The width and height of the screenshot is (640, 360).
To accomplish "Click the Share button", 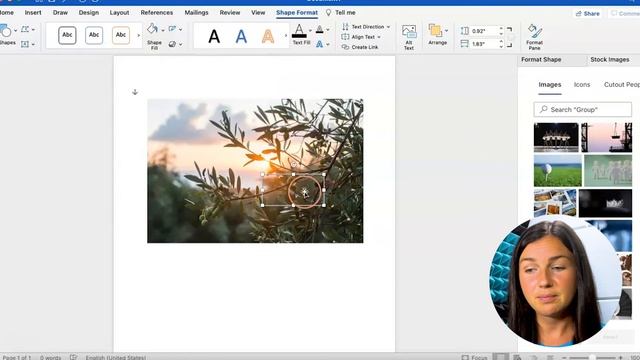I will click(587, 13).
